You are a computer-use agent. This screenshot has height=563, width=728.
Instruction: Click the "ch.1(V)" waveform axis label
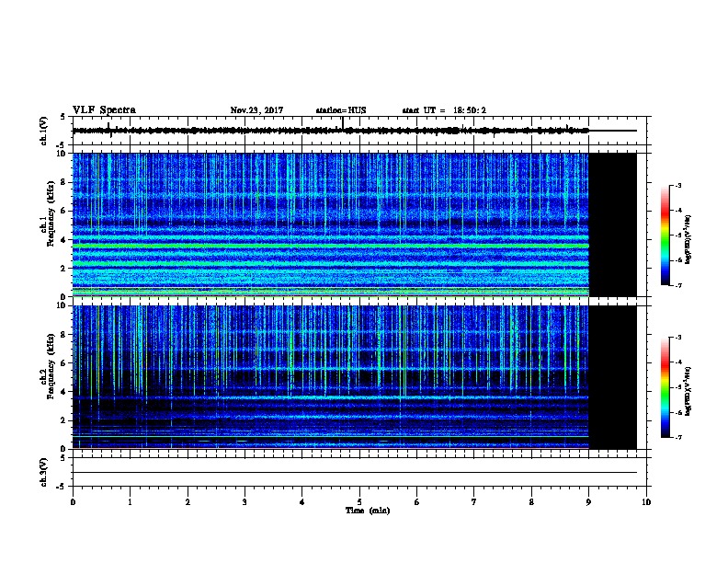pos(43,131)
